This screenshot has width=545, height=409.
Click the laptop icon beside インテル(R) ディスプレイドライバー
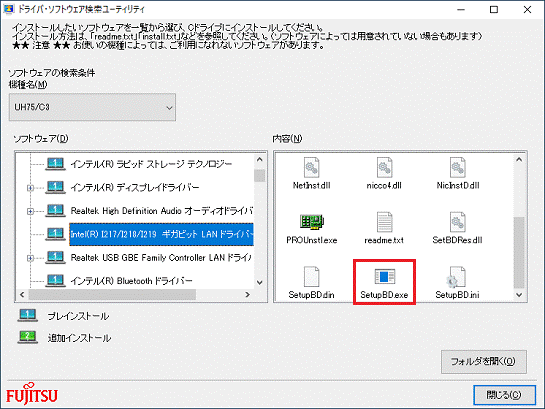tap(55, 187)
